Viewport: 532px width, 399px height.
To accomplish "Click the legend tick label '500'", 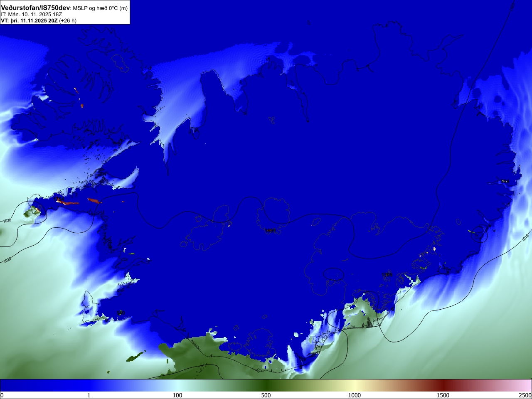I will (x=266, y=395).
